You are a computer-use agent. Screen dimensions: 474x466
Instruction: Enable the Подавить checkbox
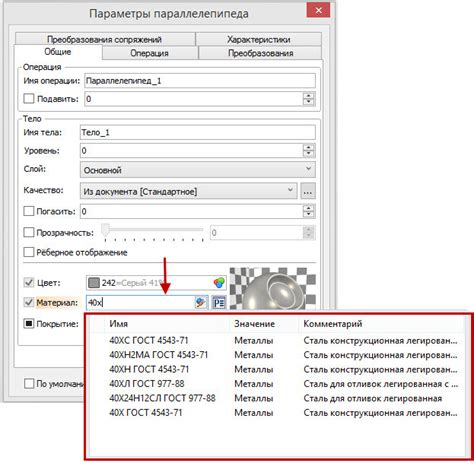click(x=29, y=99)
